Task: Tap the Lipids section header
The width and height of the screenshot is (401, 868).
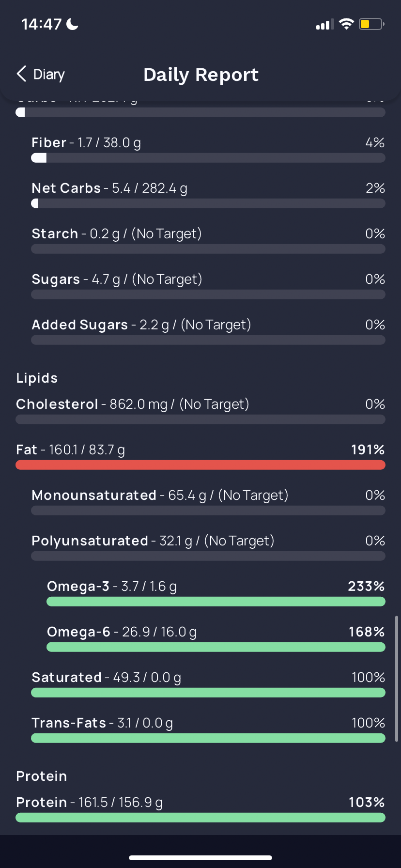Action: (37, 378)
